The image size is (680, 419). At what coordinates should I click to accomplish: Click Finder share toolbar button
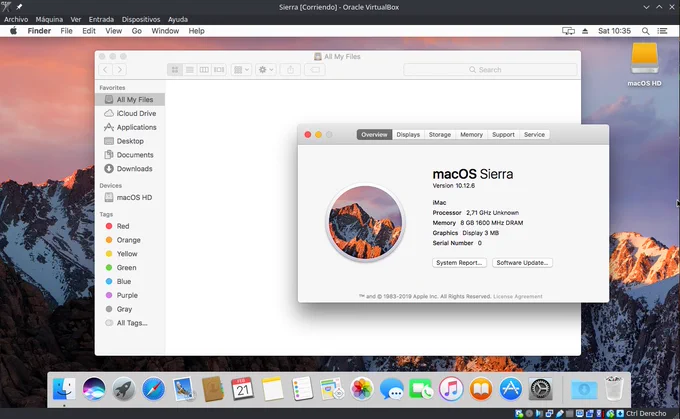pyautogui.click(x=291, y=69)
